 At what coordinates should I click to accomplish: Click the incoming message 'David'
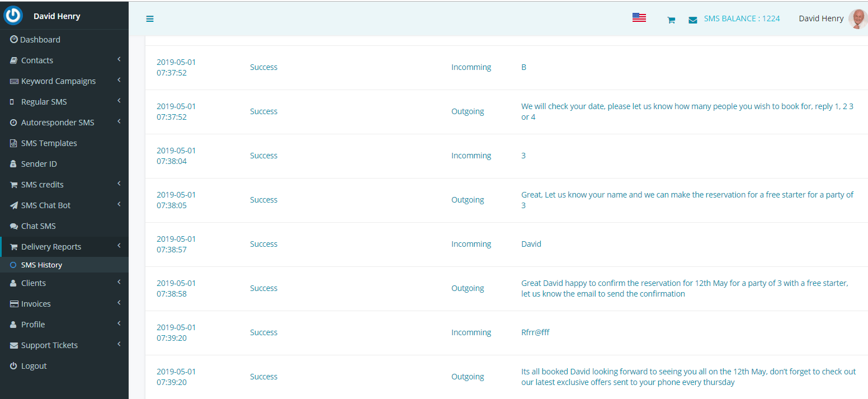[x=531, y=244]
